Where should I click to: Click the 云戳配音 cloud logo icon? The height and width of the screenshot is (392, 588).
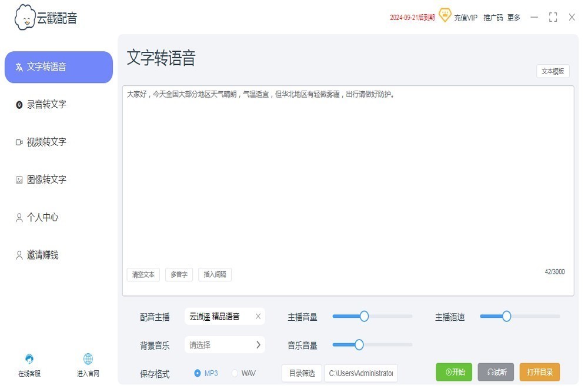click(25, 18)
